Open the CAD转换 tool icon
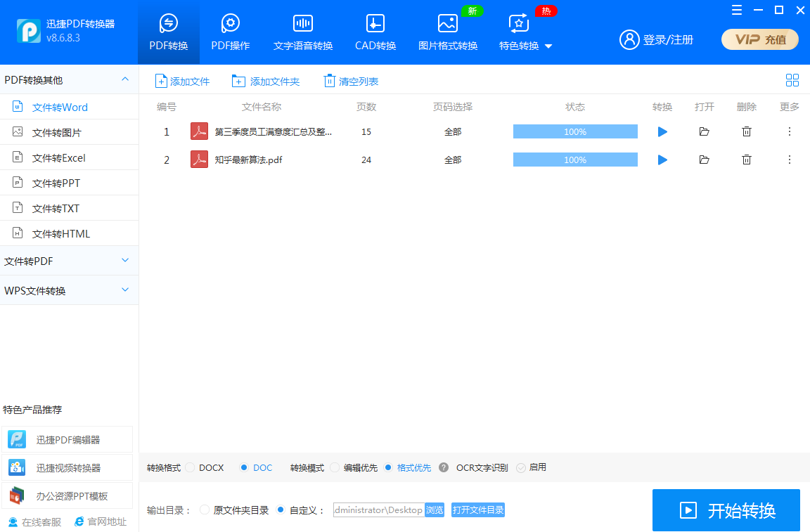Screen dimensions: 810x532 pyautogui.click(x=375, y=24)
